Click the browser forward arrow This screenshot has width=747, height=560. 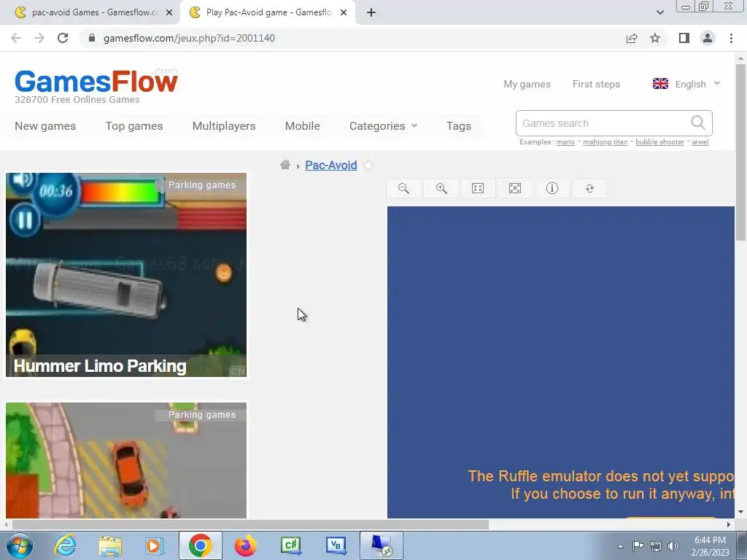(x=39, y=38)
